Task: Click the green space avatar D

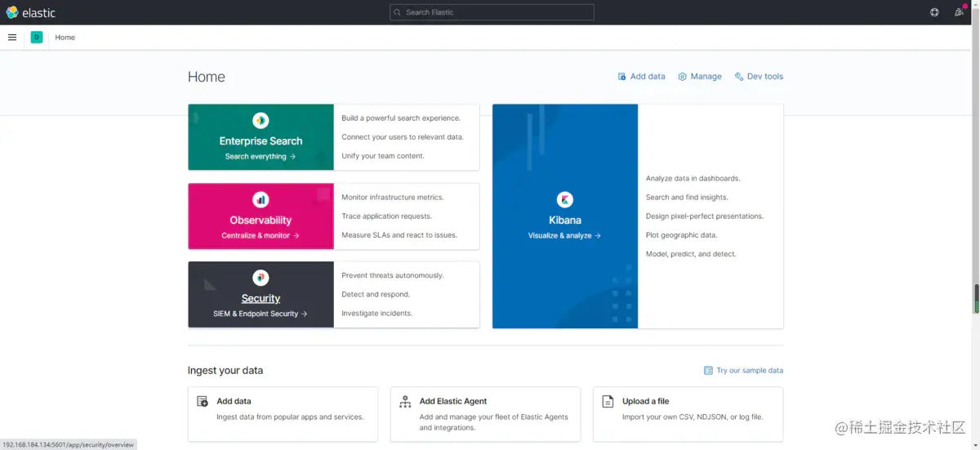Action: point(37,37)
